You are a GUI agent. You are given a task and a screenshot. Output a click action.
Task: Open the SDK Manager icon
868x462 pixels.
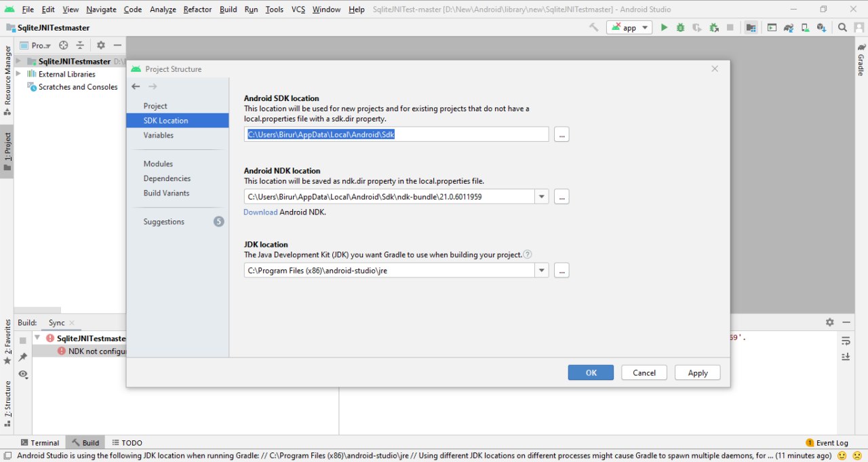pos(822,28)
